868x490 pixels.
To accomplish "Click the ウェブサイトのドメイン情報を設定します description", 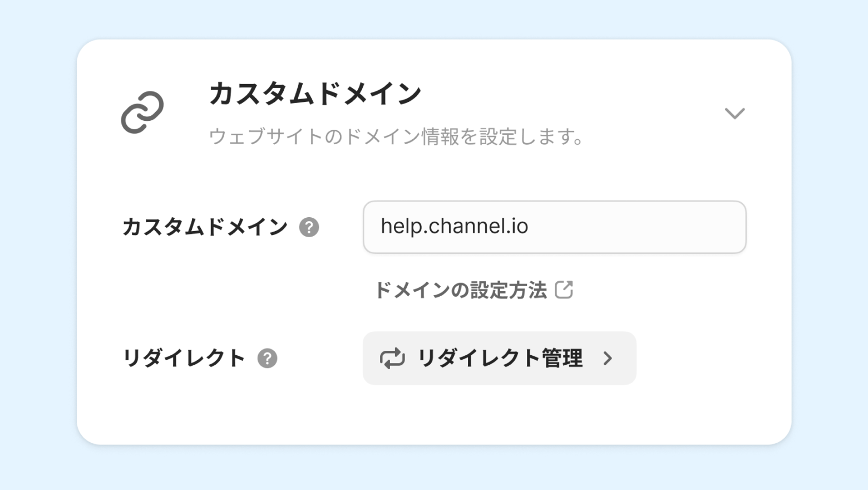I will tap(396, 137).
